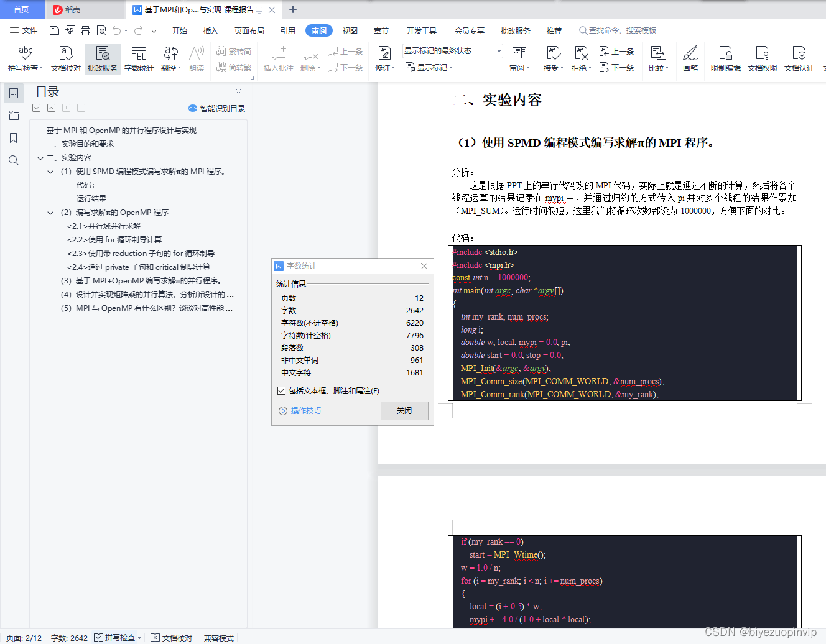Open the search icon in the left sidebar
This screenshot has width=826, height=644.
click(x=13, y=160)
